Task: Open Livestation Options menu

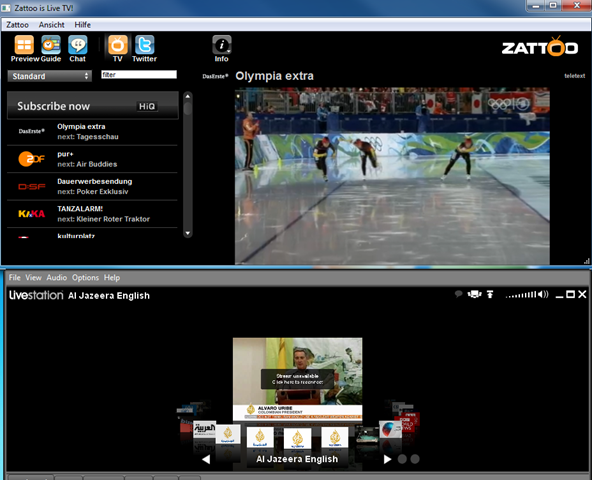Action: pos(85,278)
